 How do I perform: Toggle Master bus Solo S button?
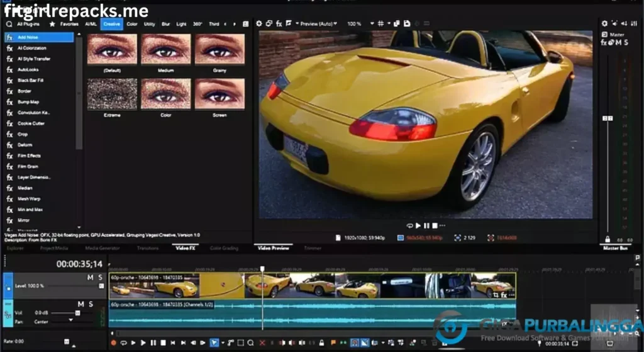tap(626, 42)
